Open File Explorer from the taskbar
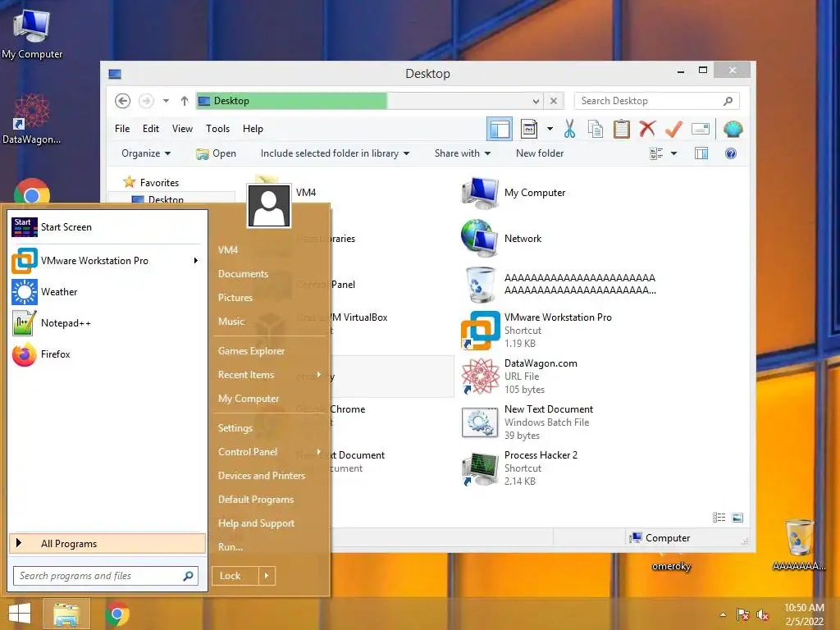 click(x=66, y=614)
